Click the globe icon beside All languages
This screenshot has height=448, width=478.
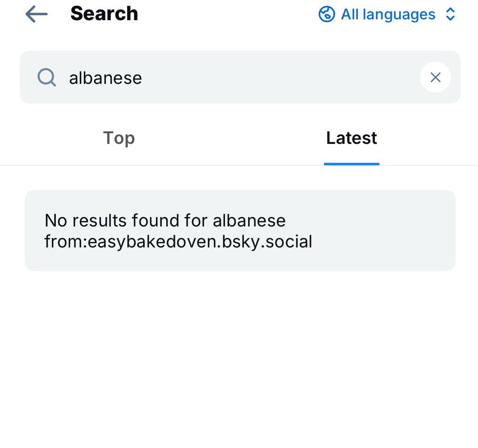[327, 14]
